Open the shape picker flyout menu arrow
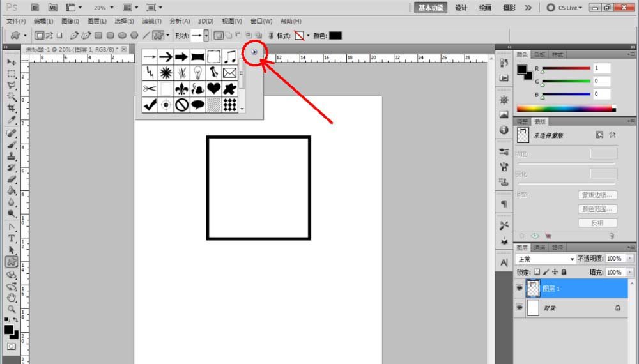The height and width of the screenshot is (364, 639). [x=254, y=52]
